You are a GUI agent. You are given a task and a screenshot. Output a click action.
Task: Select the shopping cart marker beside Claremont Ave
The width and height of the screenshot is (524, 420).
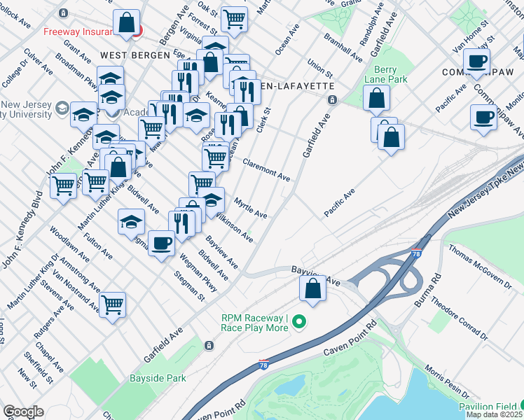tap(216, 160)
